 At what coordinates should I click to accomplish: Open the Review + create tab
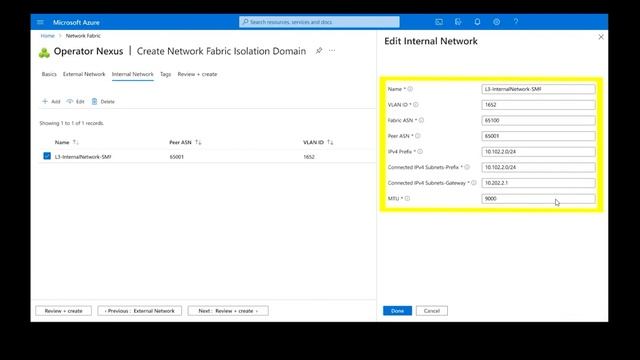[x=197, y=74]
